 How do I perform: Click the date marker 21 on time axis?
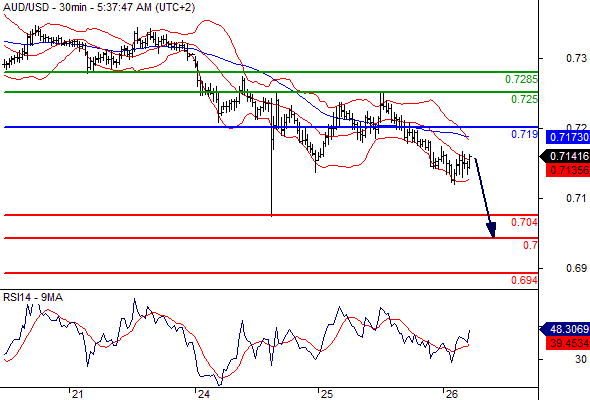(x=77, y=394)
